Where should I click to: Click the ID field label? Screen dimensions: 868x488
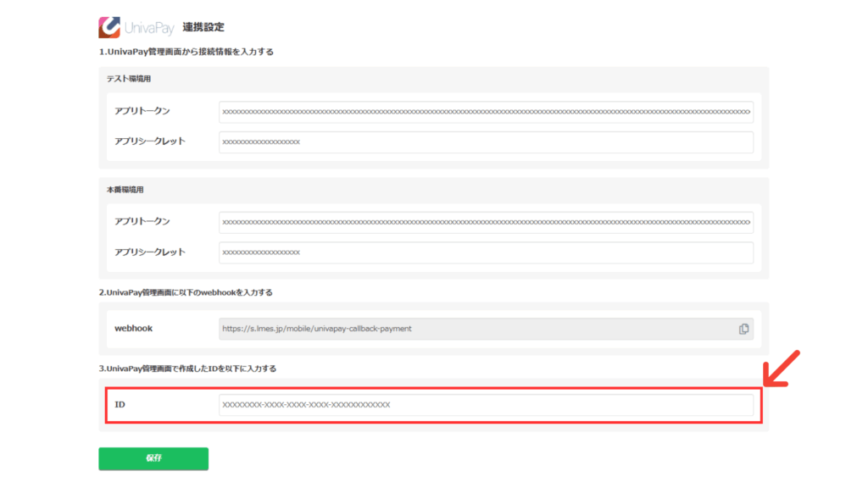[x=120, y=405]
